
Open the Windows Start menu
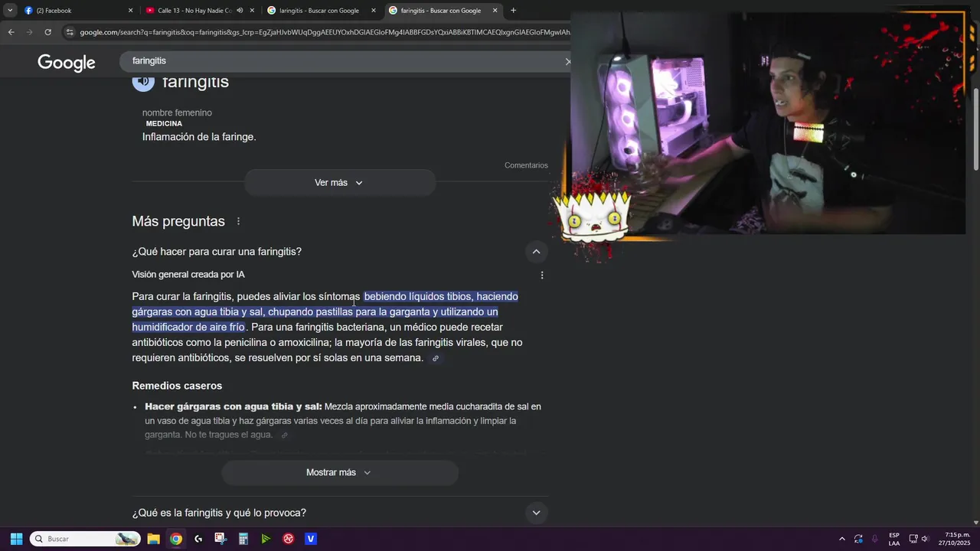16,539
